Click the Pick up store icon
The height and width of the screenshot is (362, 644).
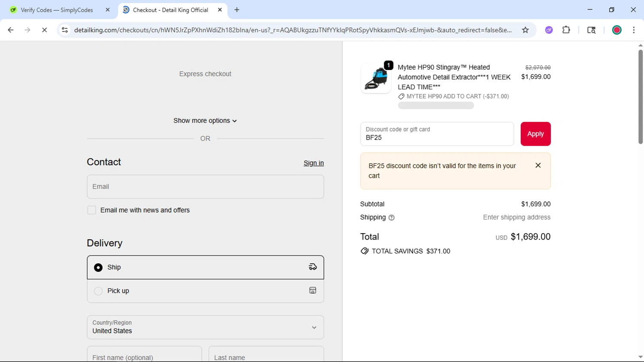point(313,291)
